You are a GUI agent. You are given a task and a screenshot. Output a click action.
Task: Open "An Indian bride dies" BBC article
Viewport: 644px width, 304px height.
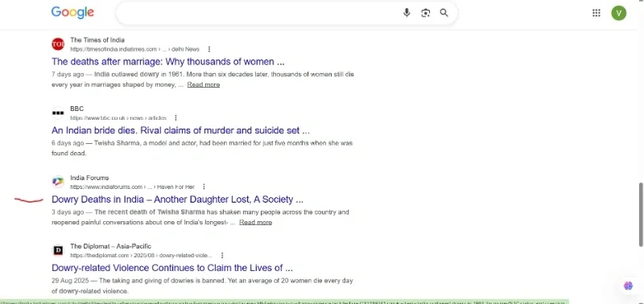[180, 130]
